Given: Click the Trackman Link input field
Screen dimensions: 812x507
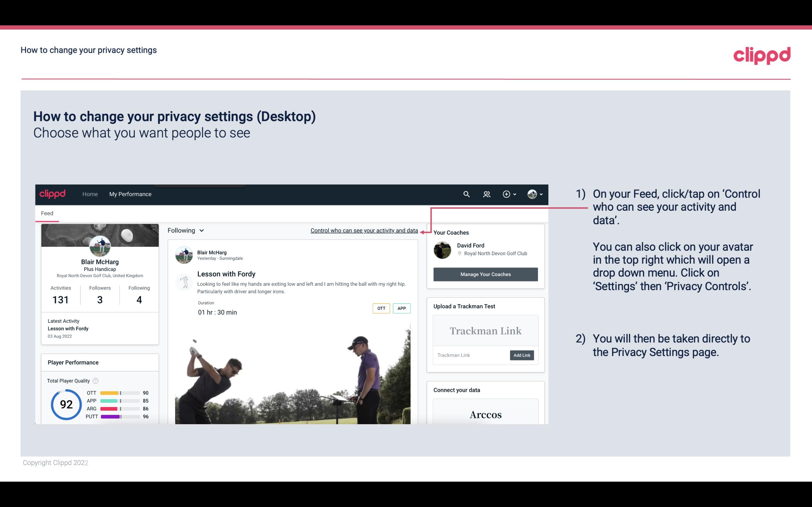Looking at the screenshot, I should click(471, 355).
